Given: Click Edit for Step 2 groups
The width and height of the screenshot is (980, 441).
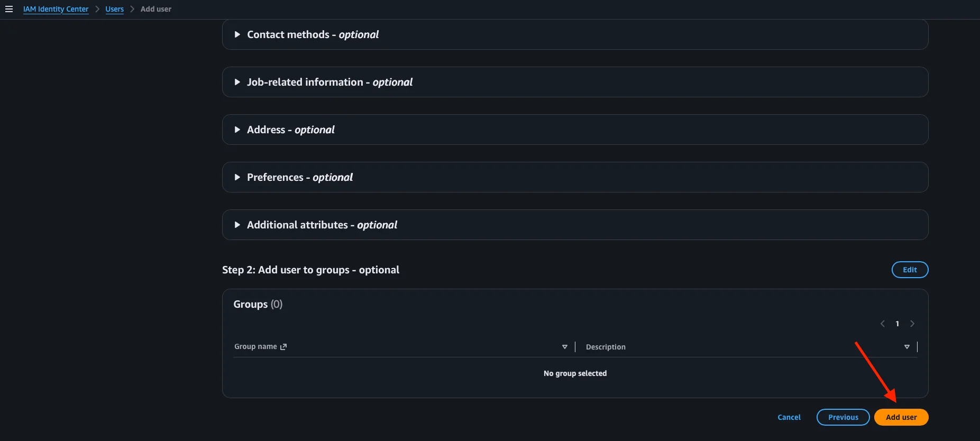Looking at the screenshot, I should (x=910, y=270).
